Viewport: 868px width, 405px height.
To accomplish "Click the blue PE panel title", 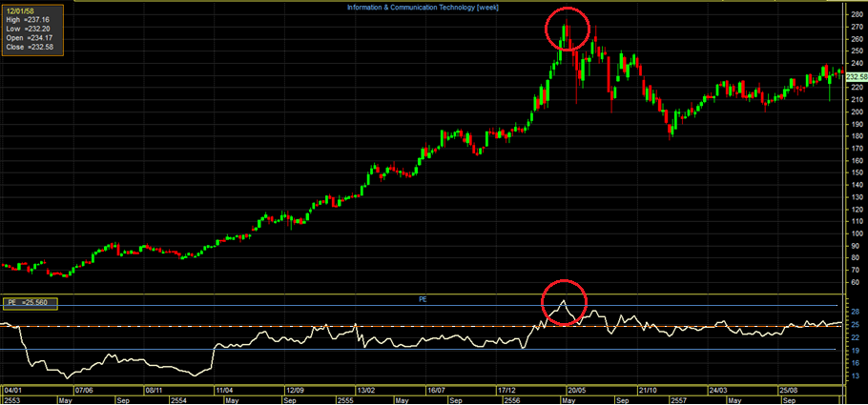I will point(424,298).
